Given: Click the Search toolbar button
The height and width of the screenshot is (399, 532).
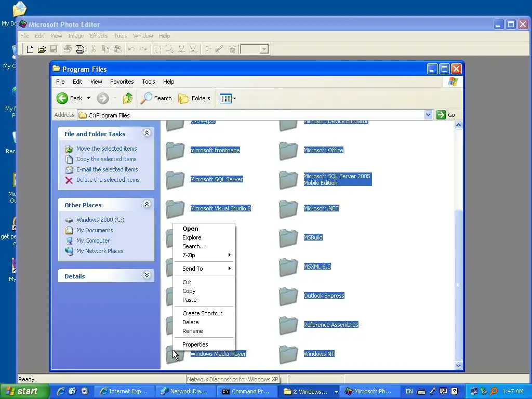Looking at the screenshot, I should (156, 98).
